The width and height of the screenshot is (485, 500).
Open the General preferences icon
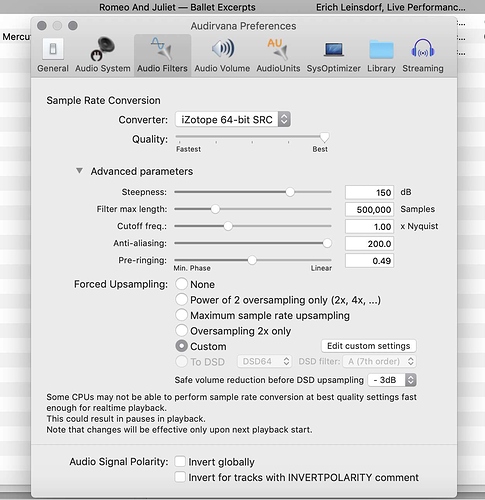(53, 49)
